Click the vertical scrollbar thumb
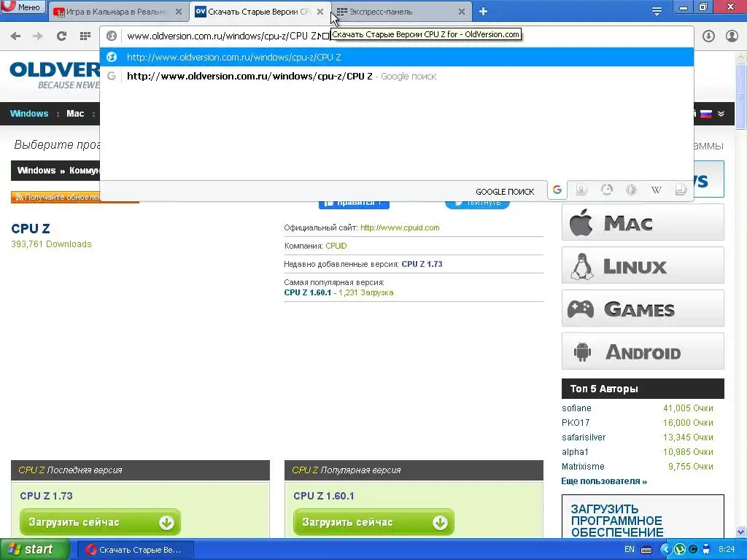Viewport: 747px width, 560px height. pyautogui.click(x=741, y=97)
